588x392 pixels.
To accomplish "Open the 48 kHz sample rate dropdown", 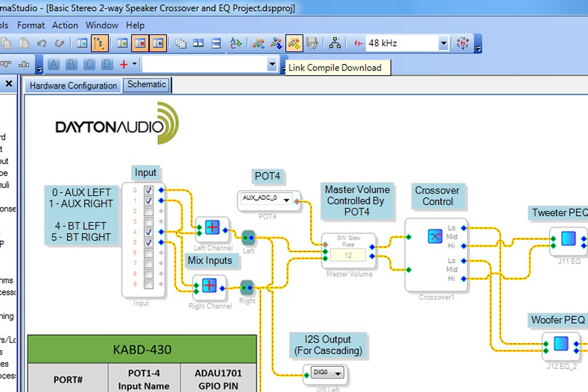I will [x=443, y=43].
